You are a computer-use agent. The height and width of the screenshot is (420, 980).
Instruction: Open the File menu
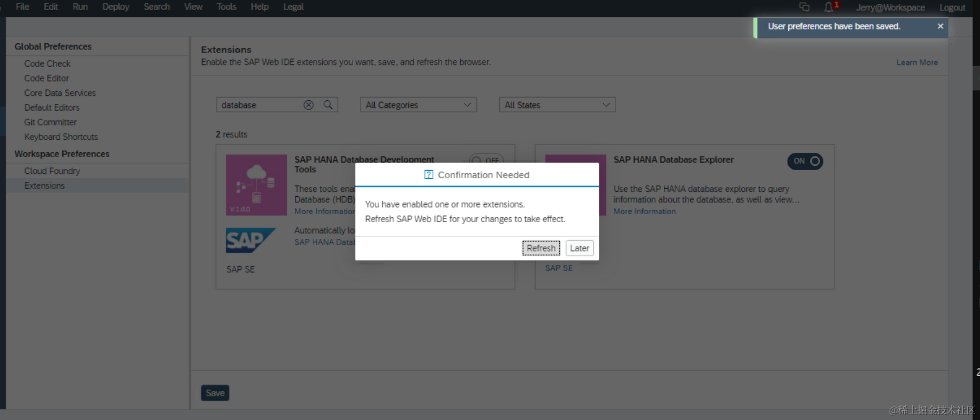(x=23, y=7)
